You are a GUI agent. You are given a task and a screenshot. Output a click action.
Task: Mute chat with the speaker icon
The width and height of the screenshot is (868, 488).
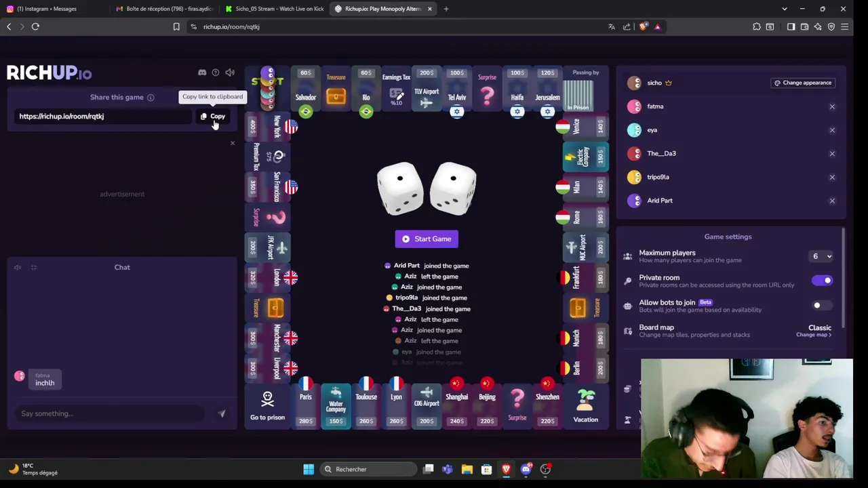pos(18,268)
